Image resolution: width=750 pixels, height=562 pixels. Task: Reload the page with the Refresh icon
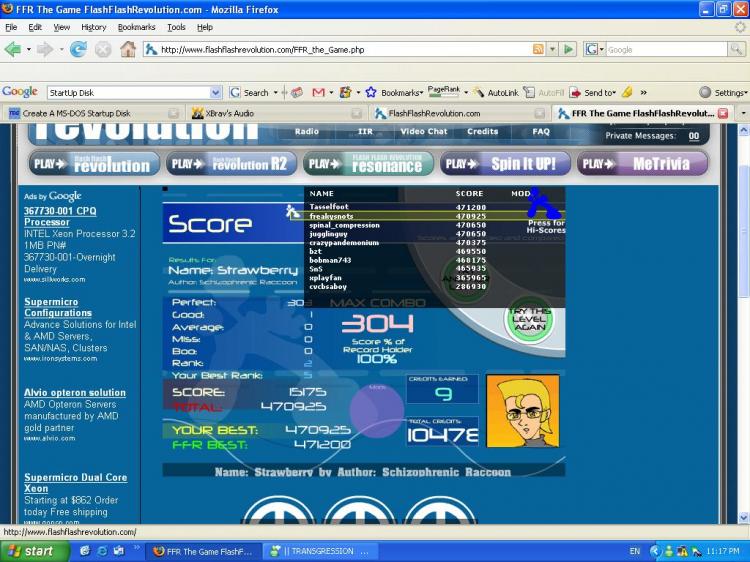click(78, 49)
